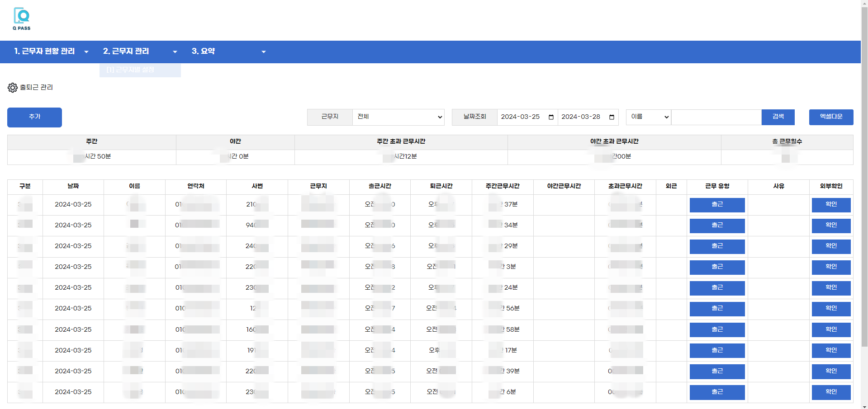Click the 출퇴근 관리 page title

[x=36, y=87]
